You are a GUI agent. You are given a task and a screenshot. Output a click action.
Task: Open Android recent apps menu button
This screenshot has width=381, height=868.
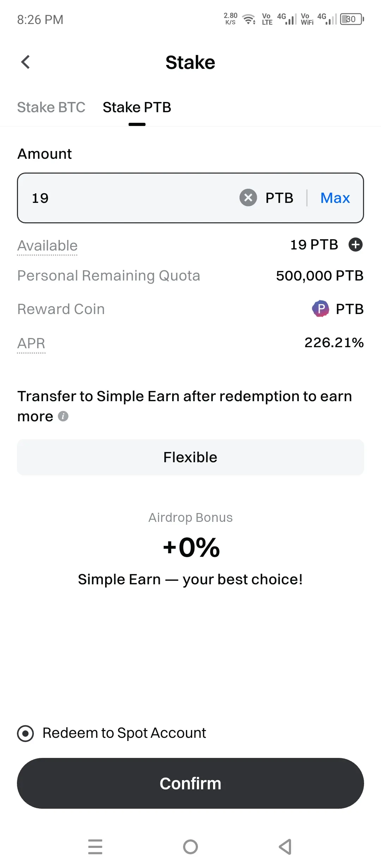(x=95, y=847)
